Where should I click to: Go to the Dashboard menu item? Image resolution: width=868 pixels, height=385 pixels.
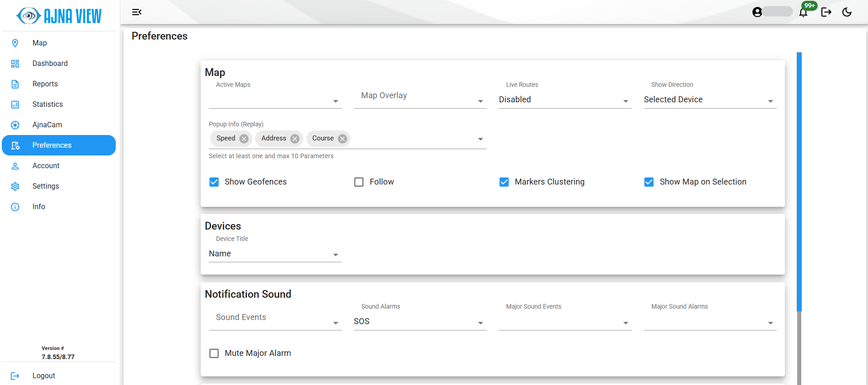[x=50, y=64]
